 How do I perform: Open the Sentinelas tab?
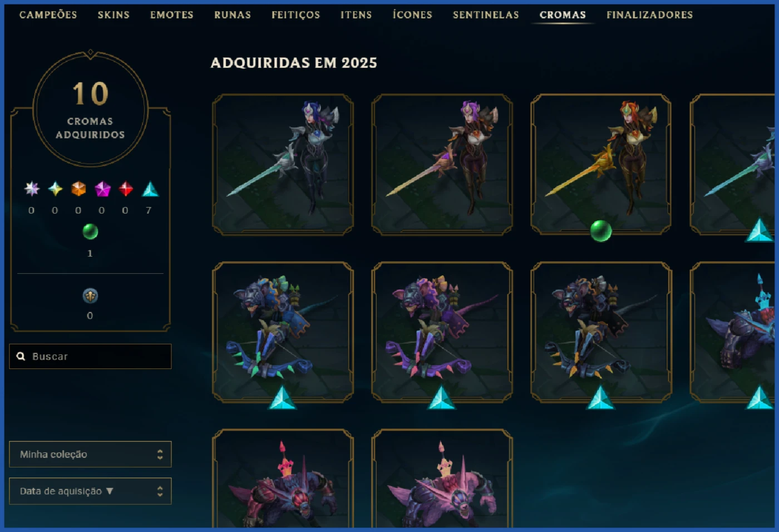(486, 15)
